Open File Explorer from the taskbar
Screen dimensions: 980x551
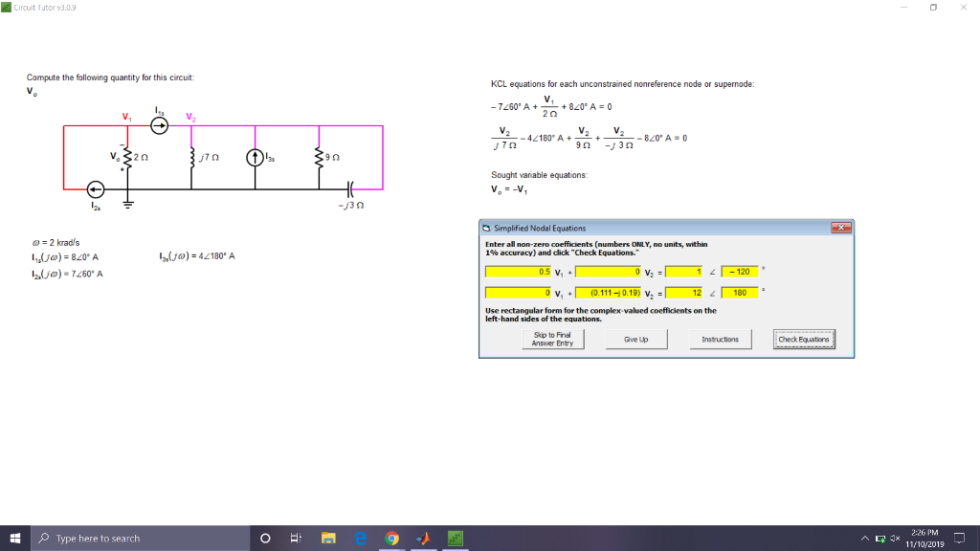point(329,538)
